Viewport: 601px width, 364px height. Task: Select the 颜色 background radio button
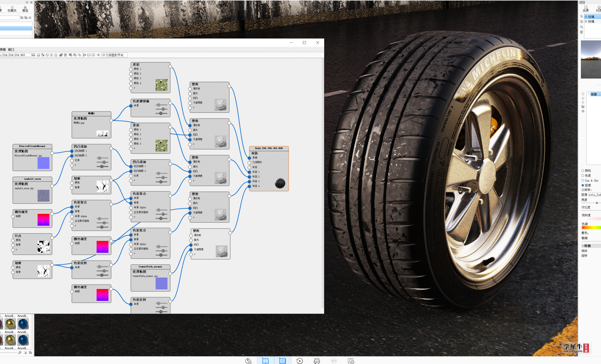(x=583, y=170)
